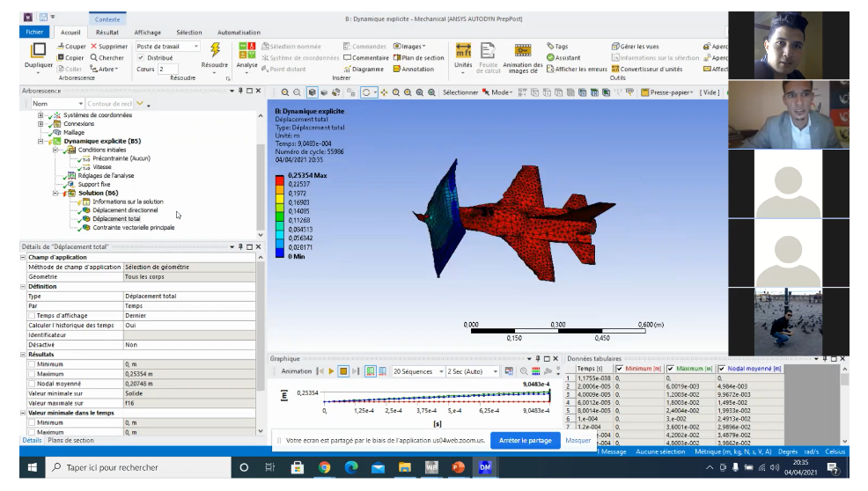This screenshot has width=868, height=491.
Task: Click the red segment of the color legend
Action: [x=280, y=180]
